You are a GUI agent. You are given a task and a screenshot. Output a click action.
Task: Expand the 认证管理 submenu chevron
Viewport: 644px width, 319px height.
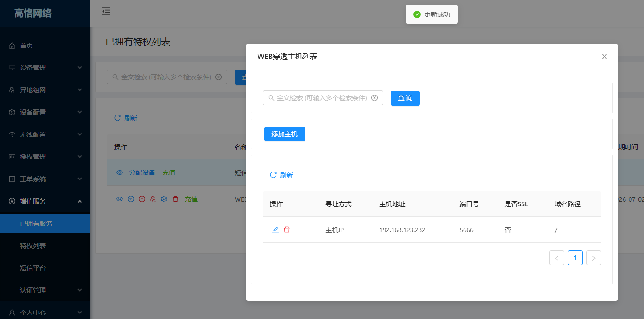click(80, 290)
